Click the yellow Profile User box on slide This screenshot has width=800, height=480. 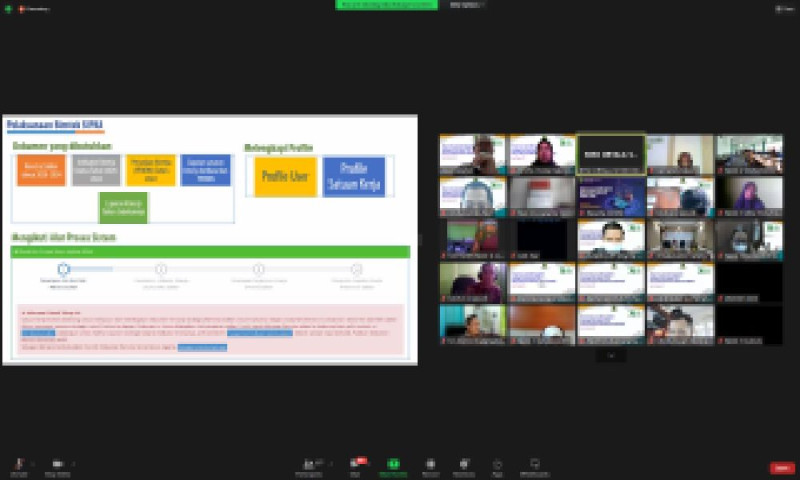[x=284, y=176]
